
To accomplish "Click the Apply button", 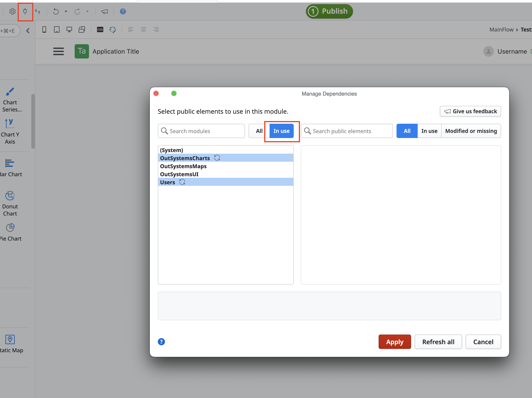I will (395, 341).
